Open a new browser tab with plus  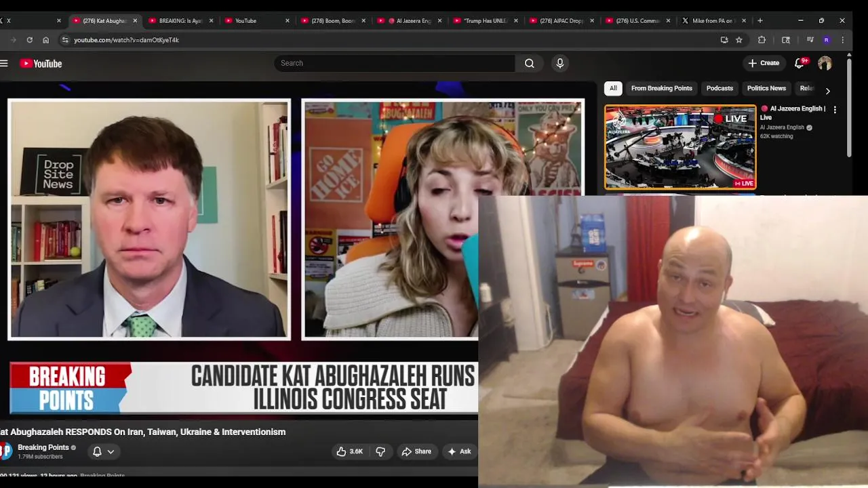(x=759, y=20)
